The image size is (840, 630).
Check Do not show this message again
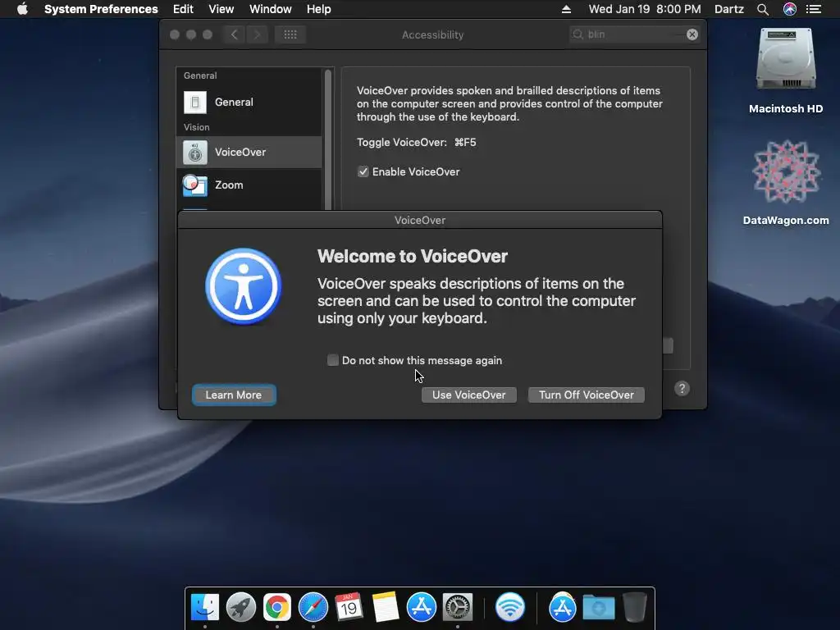333,360
